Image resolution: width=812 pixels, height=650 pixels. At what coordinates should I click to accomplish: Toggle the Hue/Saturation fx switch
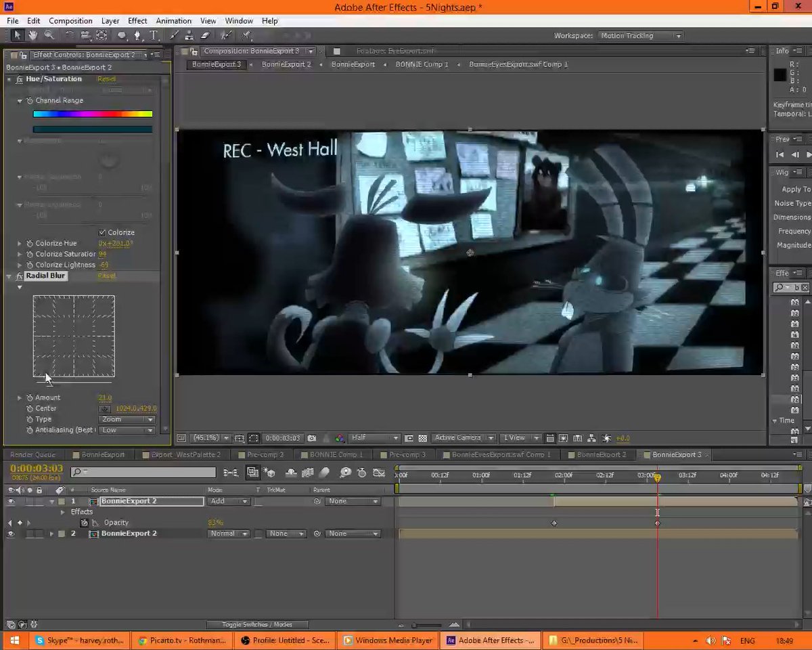point(20,79)
